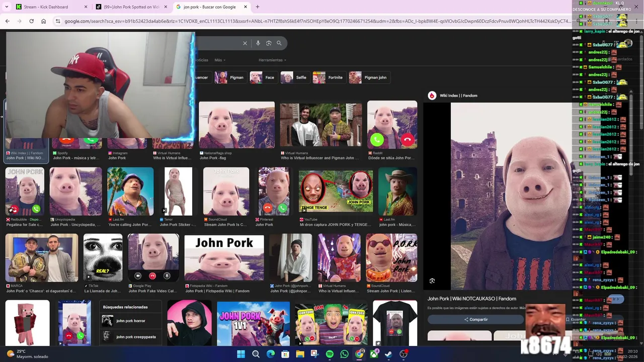Open the large John Pork preview image
The height and width of the screenshot is (362, 644).
coord(511,196)
